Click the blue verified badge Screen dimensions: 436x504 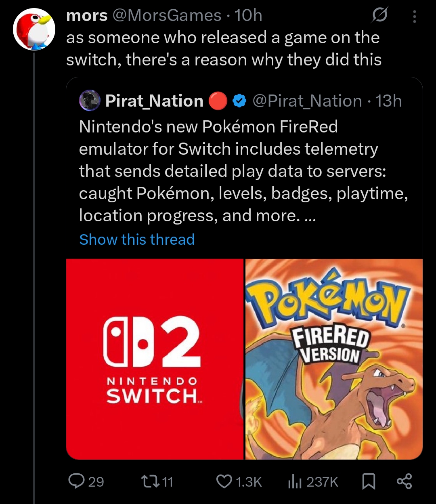pyautogui.click(x=240, y=101)
